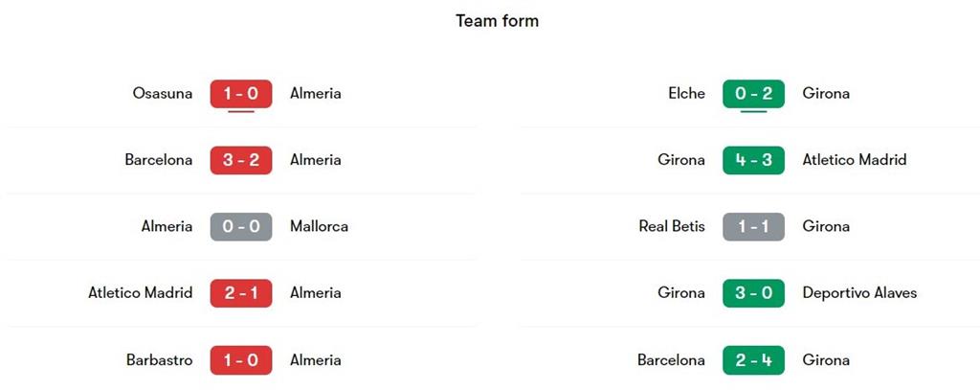
Task: Click Barcelona in Girona's form list
Action: (x=671, y=360)
